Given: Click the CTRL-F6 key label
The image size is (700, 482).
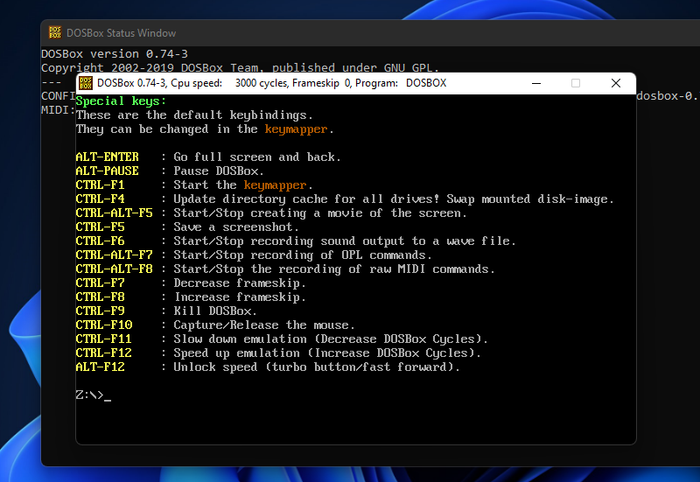Looking at the screenshot, I should tap(100, 241).
